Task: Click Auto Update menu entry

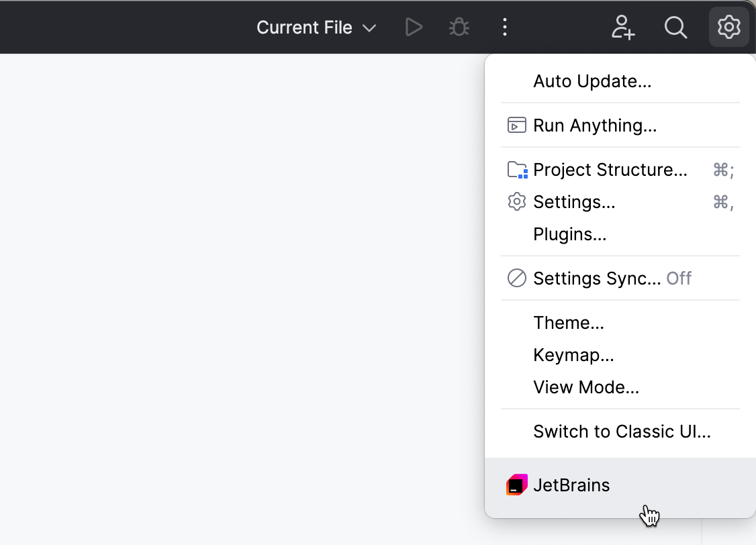Action: click(x=592, y=81)
